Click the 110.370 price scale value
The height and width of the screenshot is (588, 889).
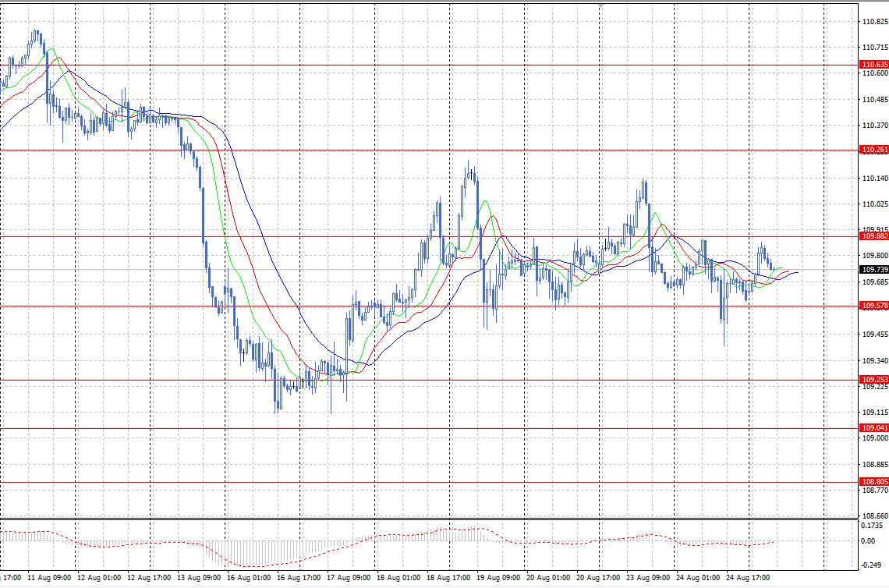coord(875,126)
